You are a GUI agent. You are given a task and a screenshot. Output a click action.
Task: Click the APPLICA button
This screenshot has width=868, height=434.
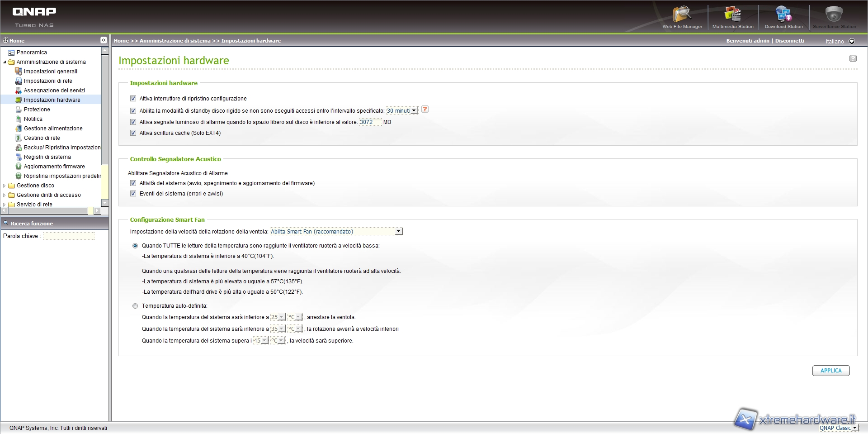pos(831,371)
